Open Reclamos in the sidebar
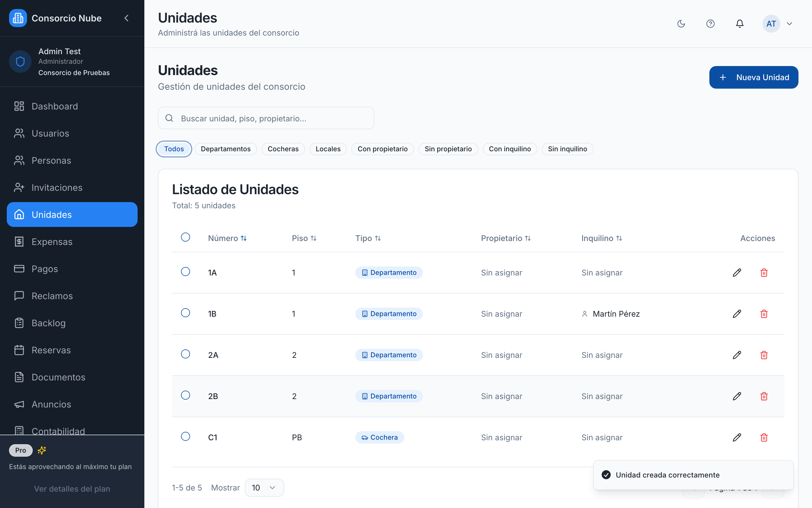The width and height of the screenshot is (812, 508). click(x=72, y=296)
